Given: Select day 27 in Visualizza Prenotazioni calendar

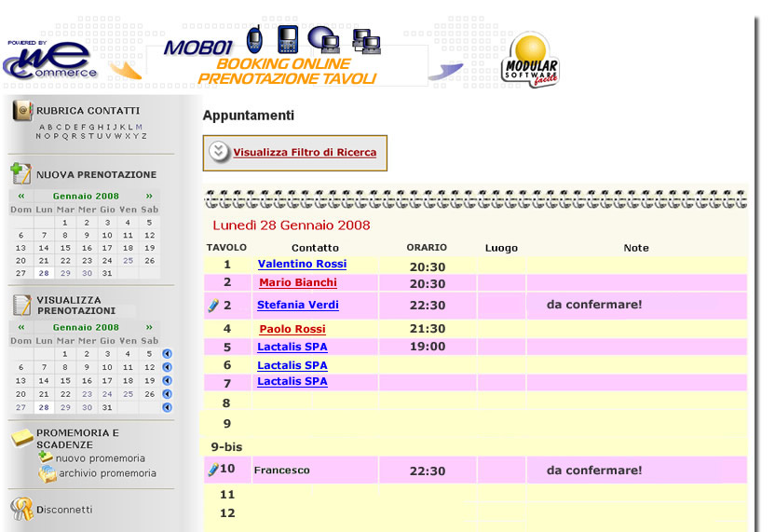Looking at the screenshot, I should pos(20,407).
